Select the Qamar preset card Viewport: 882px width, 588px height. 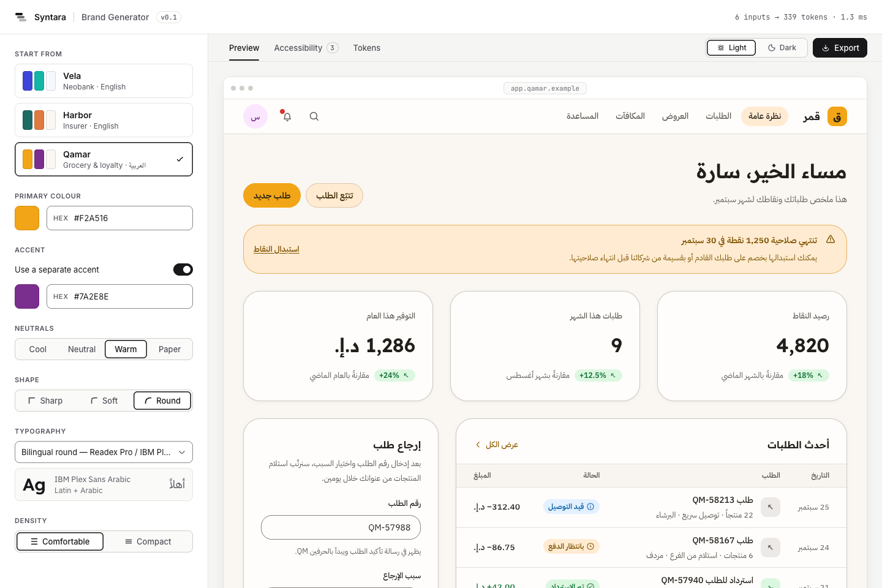(x=104, y=159)
